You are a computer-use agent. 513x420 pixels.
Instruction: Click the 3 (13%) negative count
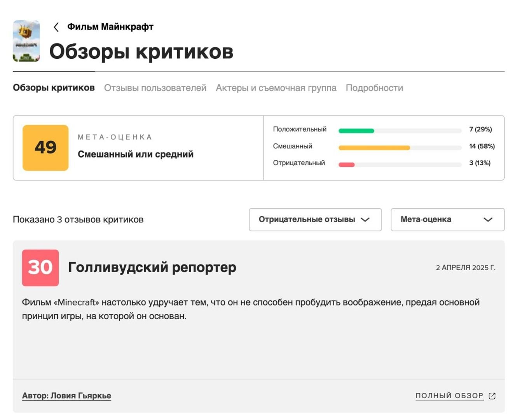(480, 163)
